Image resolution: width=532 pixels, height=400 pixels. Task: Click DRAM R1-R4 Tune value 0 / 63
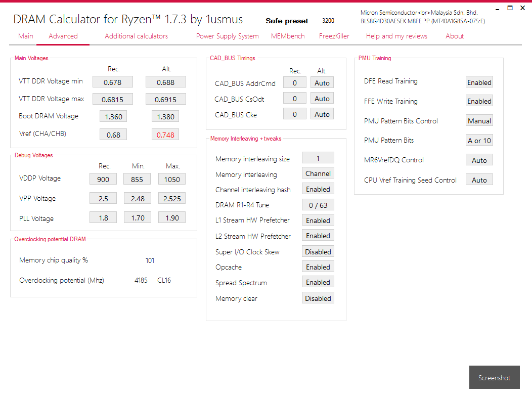[318, 205]
